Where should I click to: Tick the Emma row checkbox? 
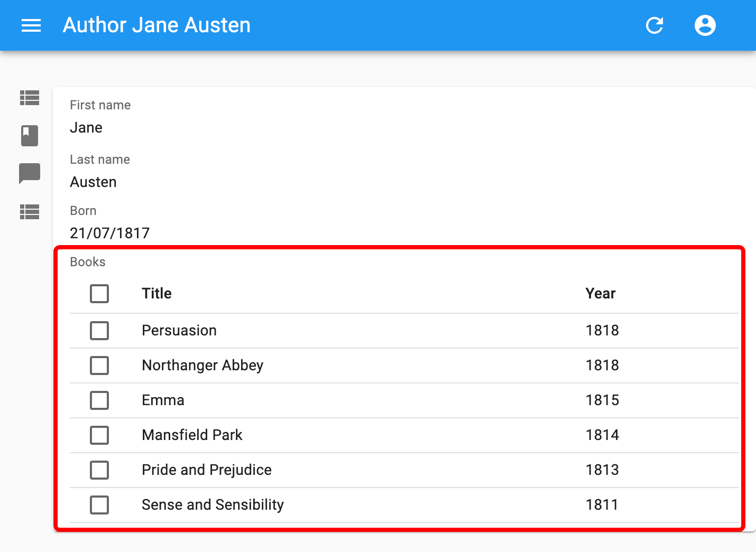coord(99,400)
